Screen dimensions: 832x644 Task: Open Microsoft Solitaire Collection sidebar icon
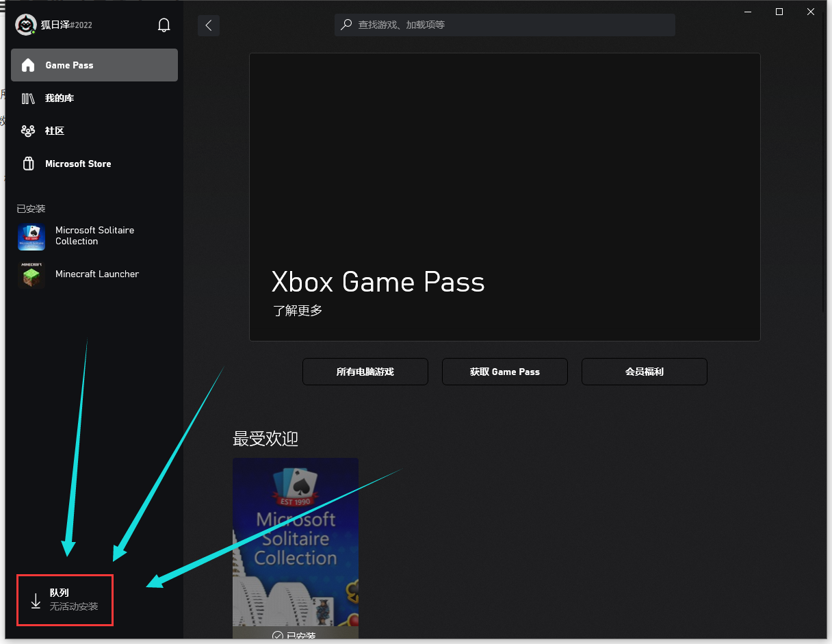coord(31,237)
